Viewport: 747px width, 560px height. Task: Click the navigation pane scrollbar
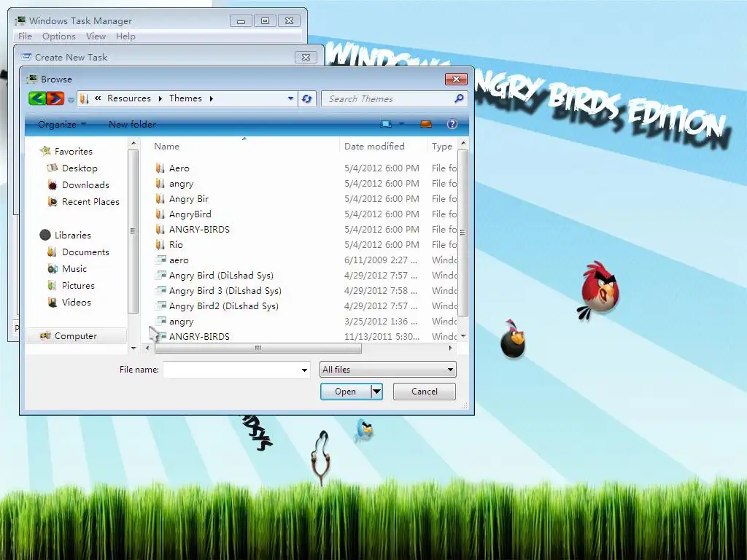(133, 231)
